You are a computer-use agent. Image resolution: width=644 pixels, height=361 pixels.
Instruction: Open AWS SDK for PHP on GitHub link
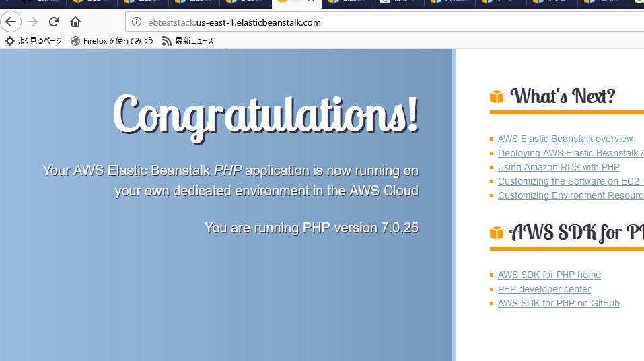pyautogui.click(x=559, y=303)
